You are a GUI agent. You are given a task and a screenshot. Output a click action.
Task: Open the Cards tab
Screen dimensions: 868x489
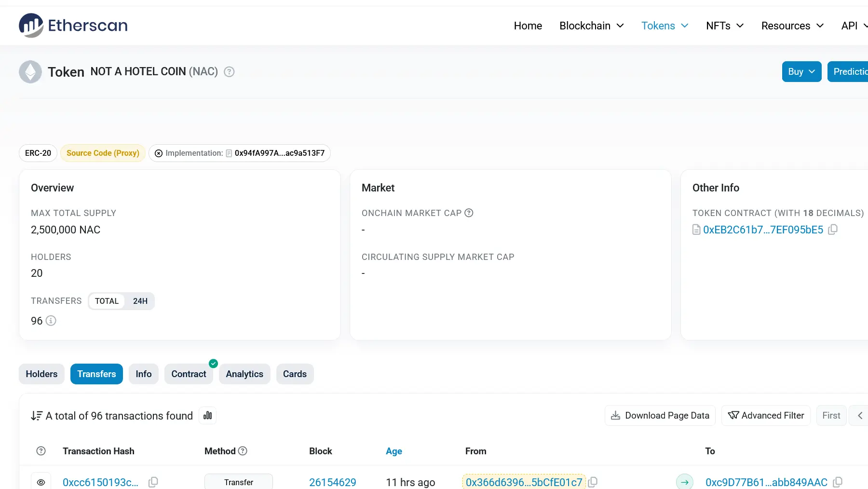(295, 374)
